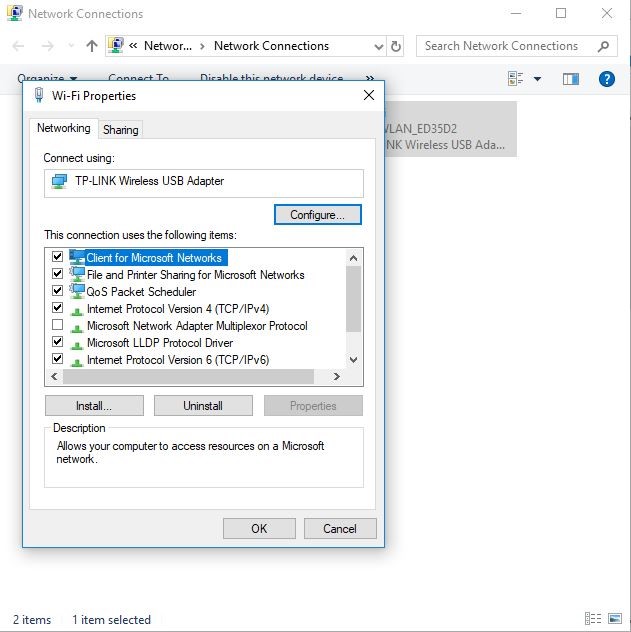
Task: Click the Install button
Action: click(94, 406)
